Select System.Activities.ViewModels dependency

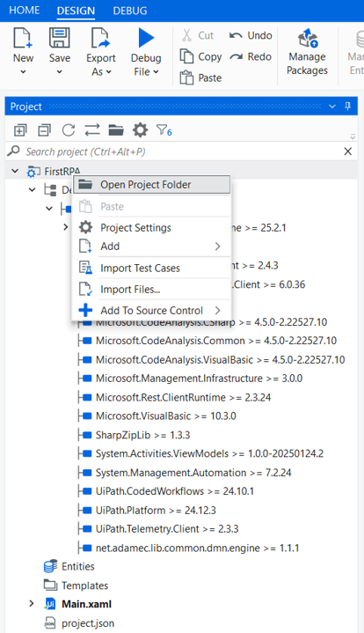[x=209, y=453]
